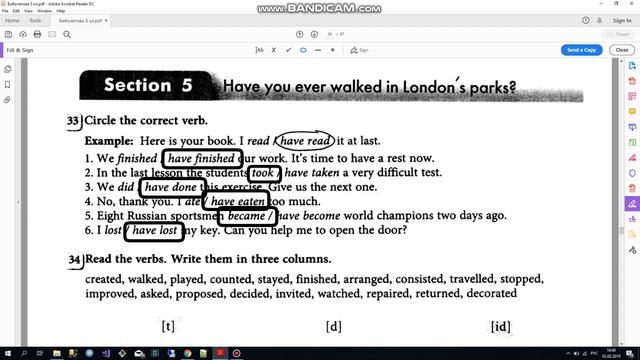640x360 pixels.
Task: Switch to the Home tab
Action: pyautogui.click(x=12, y=20)
